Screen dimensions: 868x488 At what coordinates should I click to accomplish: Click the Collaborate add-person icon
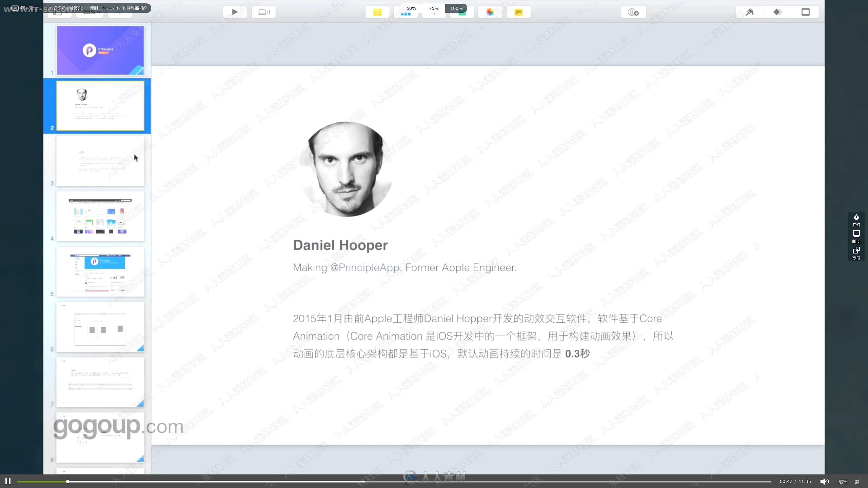tap(633, 12)
